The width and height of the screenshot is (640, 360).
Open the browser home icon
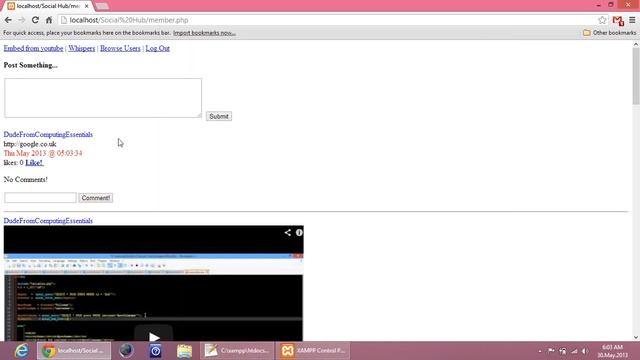[x=49, y=20]
